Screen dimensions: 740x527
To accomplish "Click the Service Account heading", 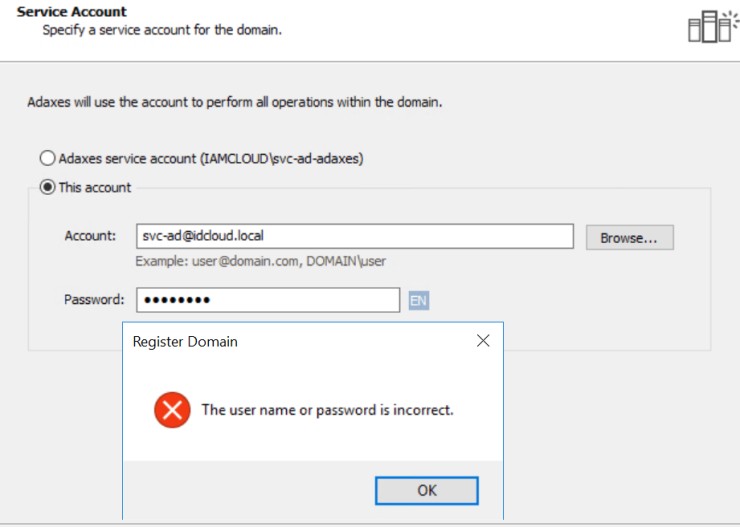I will tap(72, 11).
